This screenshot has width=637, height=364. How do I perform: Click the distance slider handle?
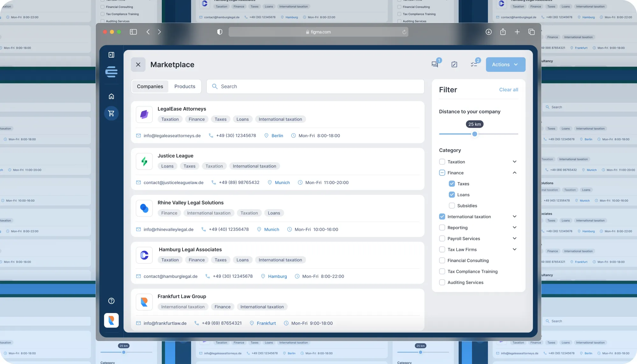[475, 134]
